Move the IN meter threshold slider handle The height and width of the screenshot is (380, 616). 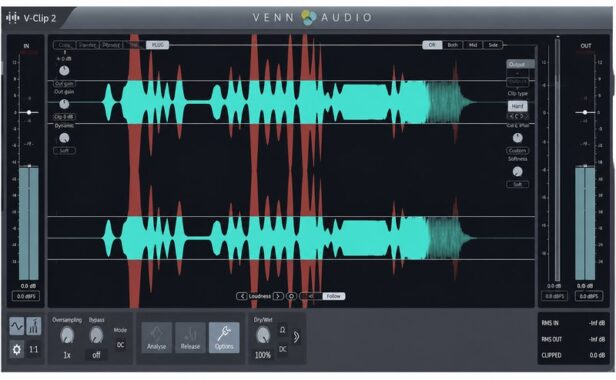pos(29,112)
